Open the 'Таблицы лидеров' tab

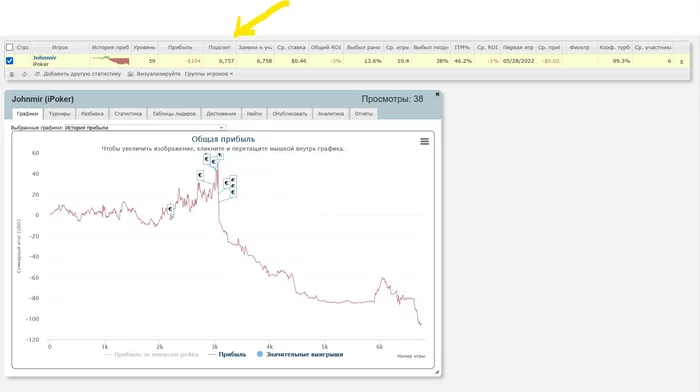tap(174, 114)
